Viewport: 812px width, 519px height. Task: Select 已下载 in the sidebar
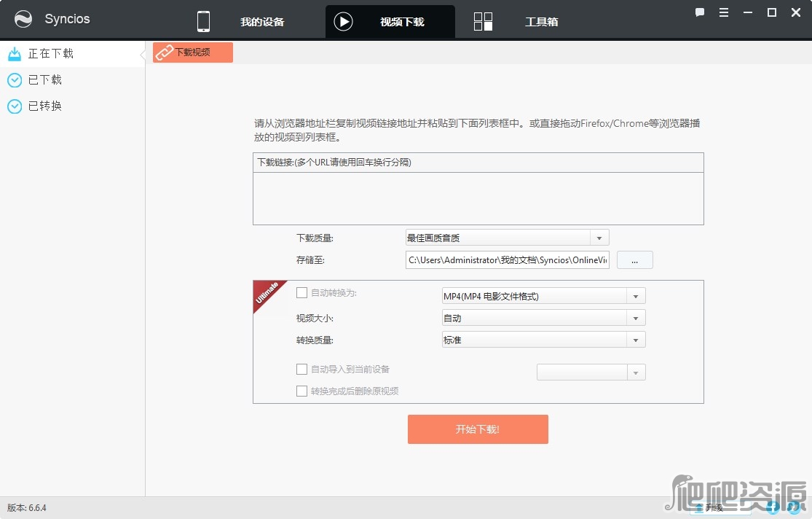coord(73,80)
